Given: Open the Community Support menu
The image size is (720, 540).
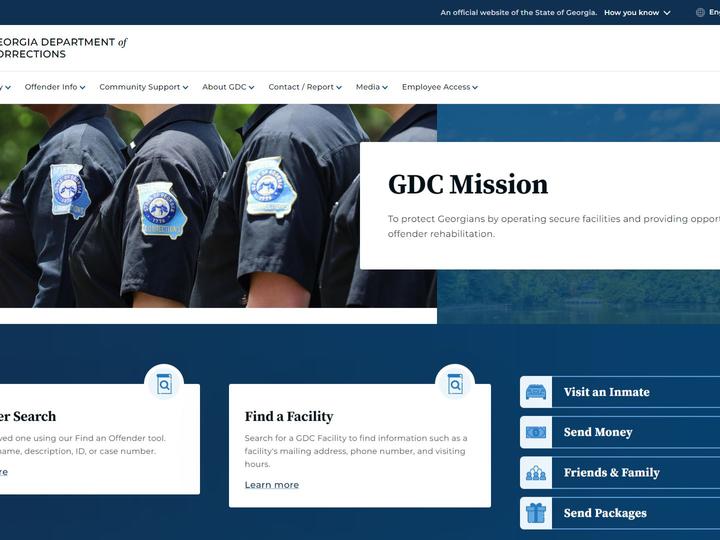Looking at the screenshot, I should [x=144, y=87].
